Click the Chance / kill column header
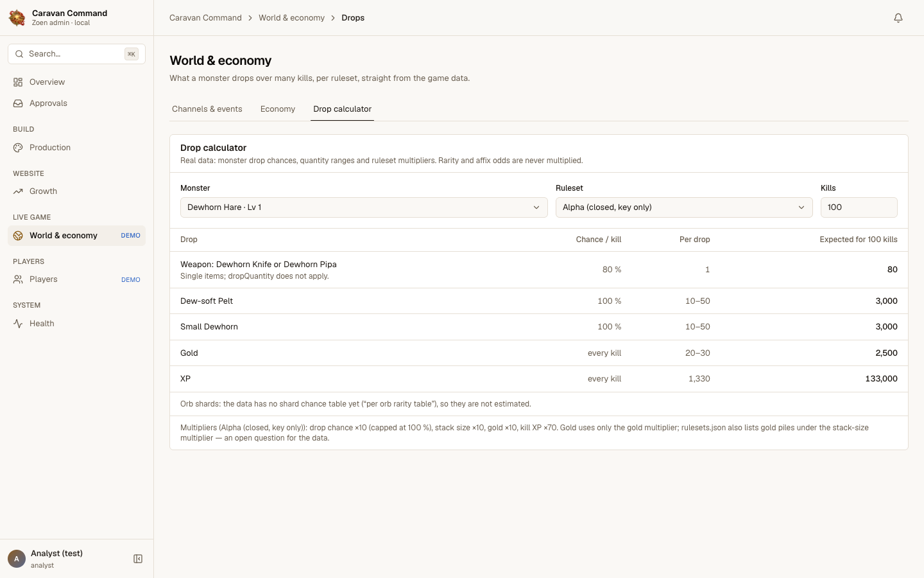The width and height of the screenshot is (924, 578). click(599, 240)
